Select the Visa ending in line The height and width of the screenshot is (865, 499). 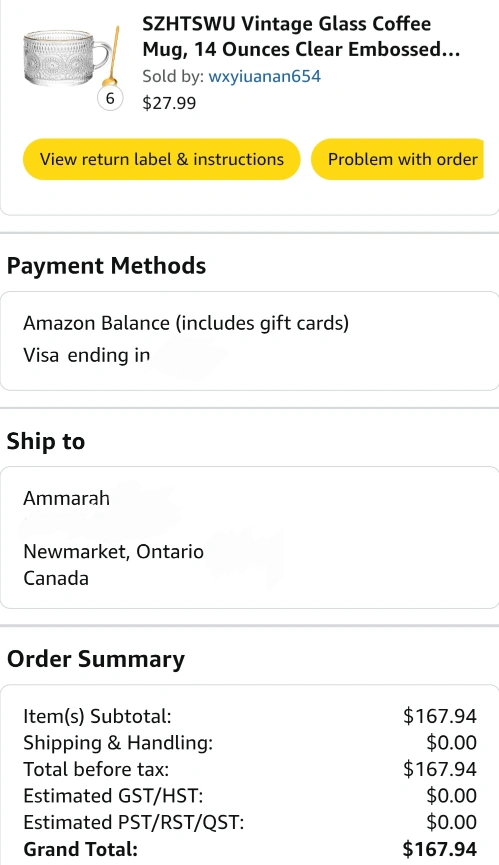(87, 355)
